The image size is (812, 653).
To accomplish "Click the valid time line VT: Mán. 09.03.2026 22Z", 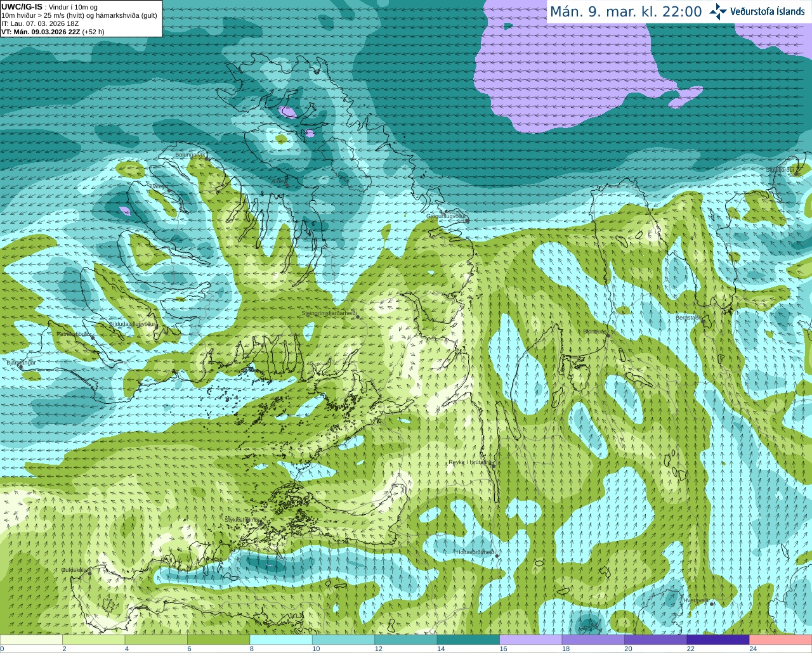I will 41,32.
